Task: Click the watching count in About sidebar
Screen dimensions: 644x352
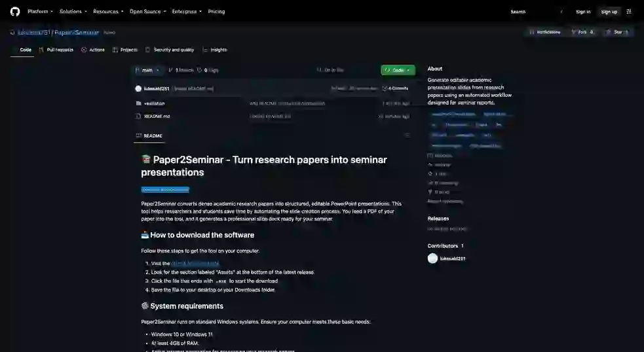Action: point(443,183)
